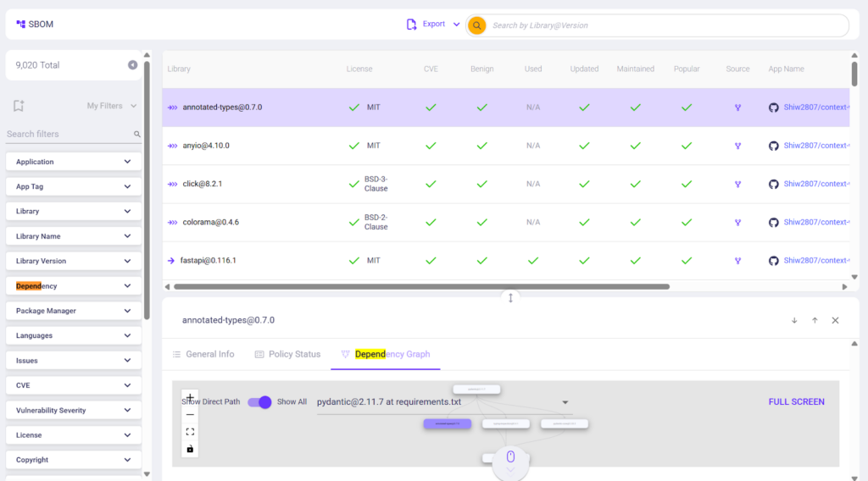Go to next item with down arrow
The height and width of the screenshot is (481, 868).
click(794, 321)
